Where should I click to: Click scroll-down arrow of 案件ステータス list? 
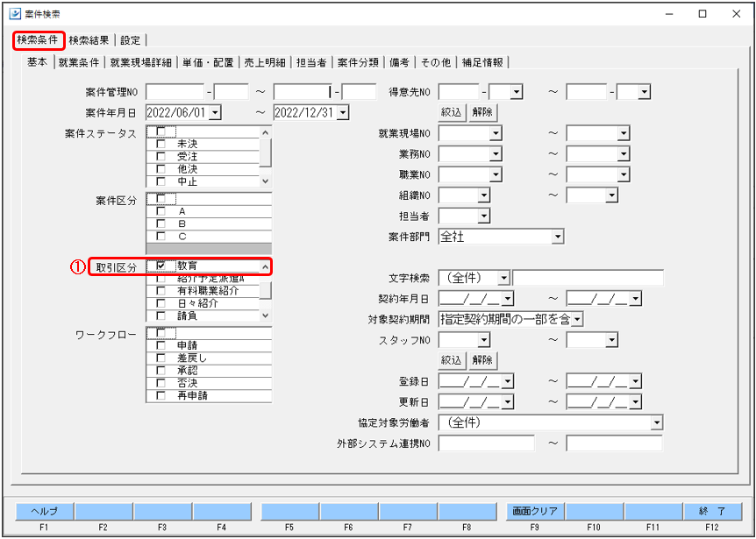266,181
